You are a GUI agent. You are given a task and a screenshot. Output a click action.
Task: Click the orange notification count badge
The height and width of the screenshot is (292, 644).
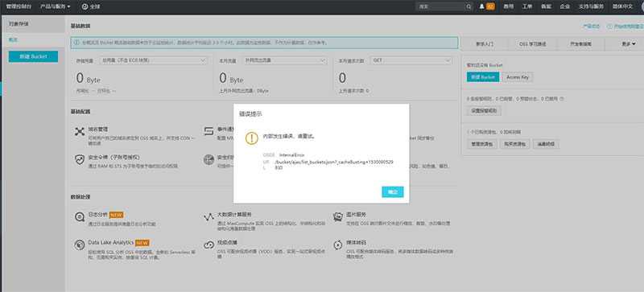(490, 6)
